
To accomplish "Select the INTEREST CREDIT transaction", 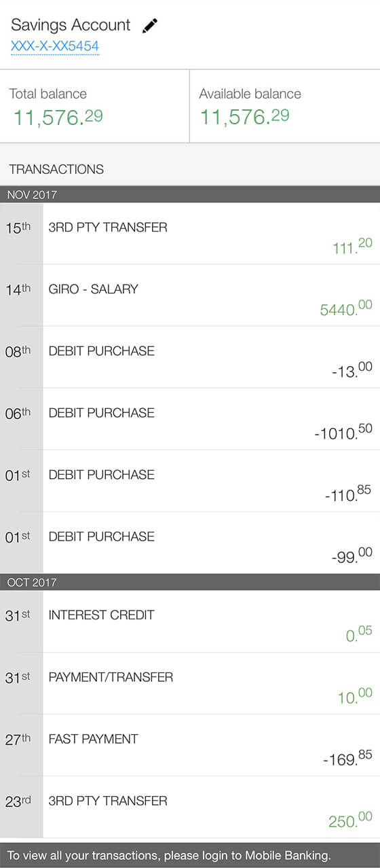I will (190, 621).
